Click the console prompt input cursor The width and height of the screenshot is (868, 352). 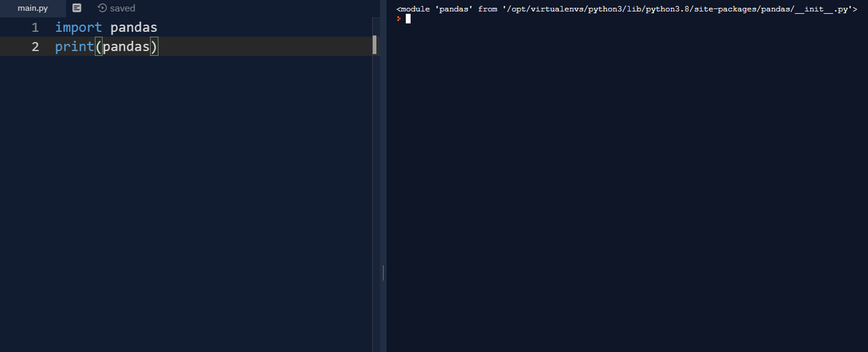408,19
